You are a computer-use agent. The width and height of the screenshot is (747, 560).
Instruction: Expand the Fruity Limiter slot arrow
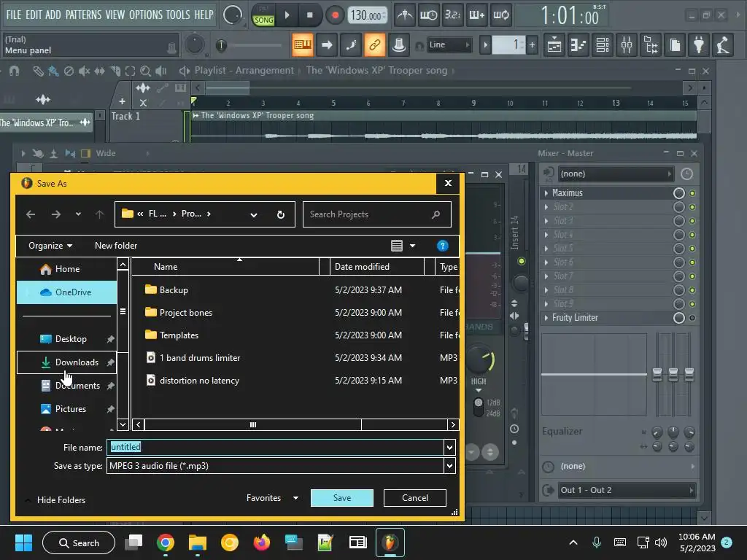(546, 318)
